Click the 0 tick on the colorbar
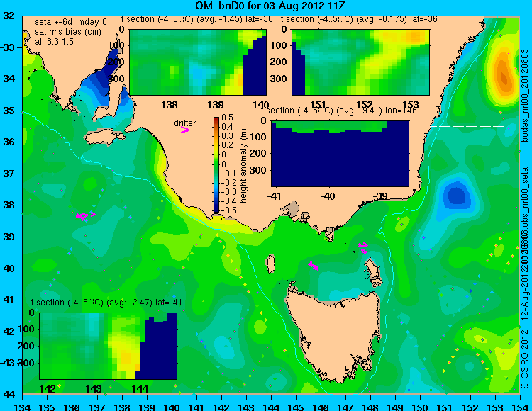 pyautogui.click(x=223, y=164)
